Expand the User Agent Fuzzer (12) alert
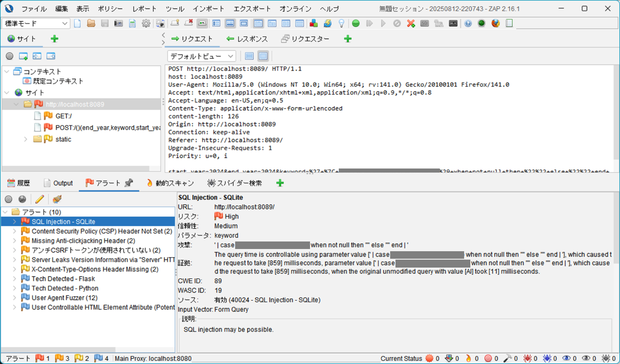The height and width of the screenshot is (364, 620). tap(15, 298)
